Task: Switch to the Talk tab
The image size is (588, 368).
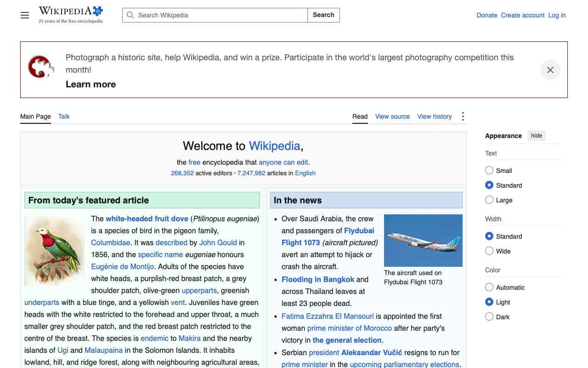Action: (64, 116)
